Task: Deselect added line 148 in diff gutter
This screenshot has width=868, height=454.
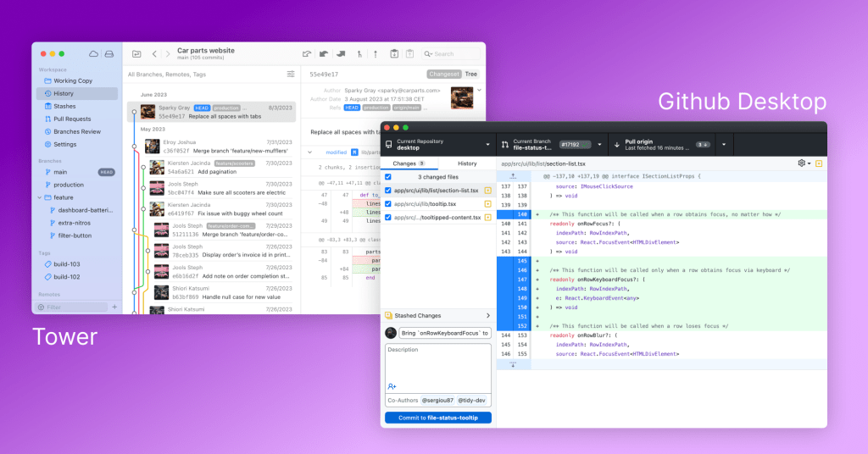Action: [x=514, y=289]
